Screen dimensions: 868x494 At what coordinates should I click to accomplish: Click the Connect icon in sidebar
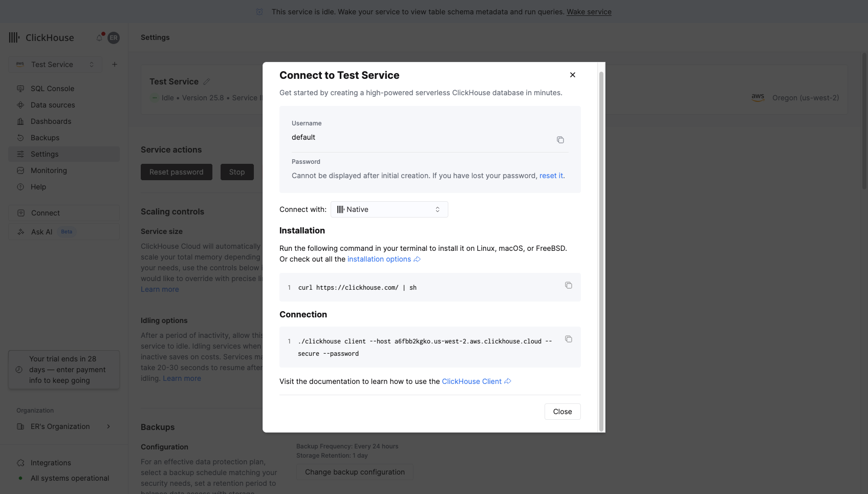[21, 213]
